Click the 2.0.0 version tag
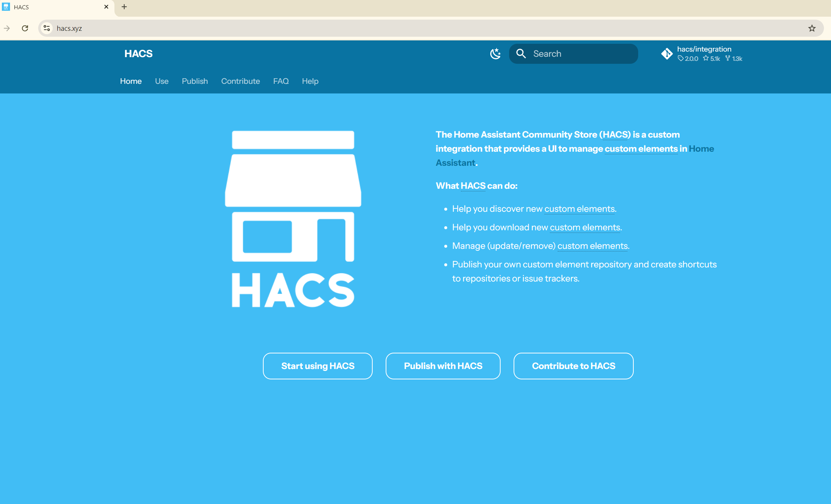 coord(688,59)
